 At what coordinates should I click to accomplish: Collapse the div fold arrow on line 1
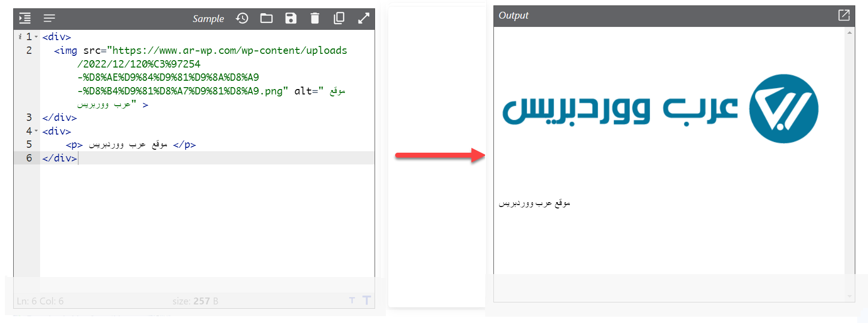(x=36, y=37)
